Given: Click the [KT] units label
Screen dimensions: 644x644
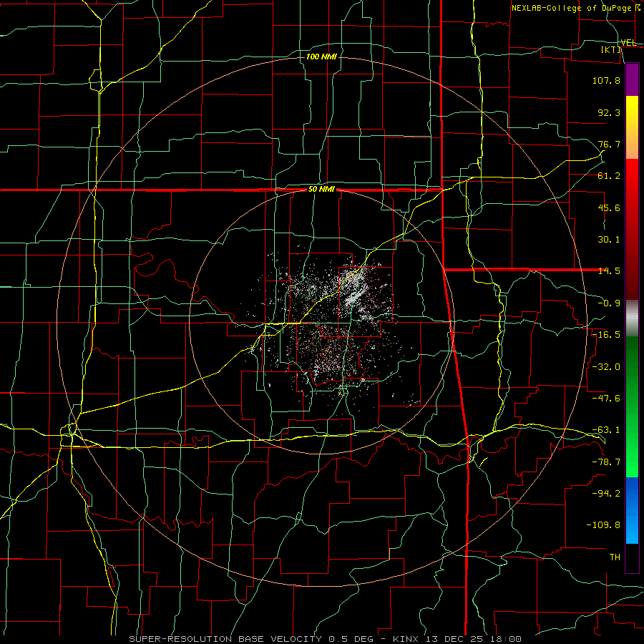Looking at the screenshot, I should pyautogui.click(x=611, y=49).
